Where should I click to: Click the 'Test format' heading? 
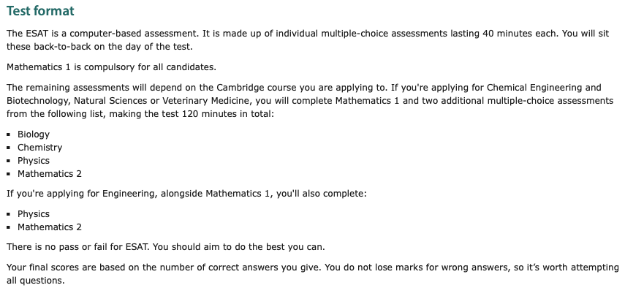coord(40,11)
